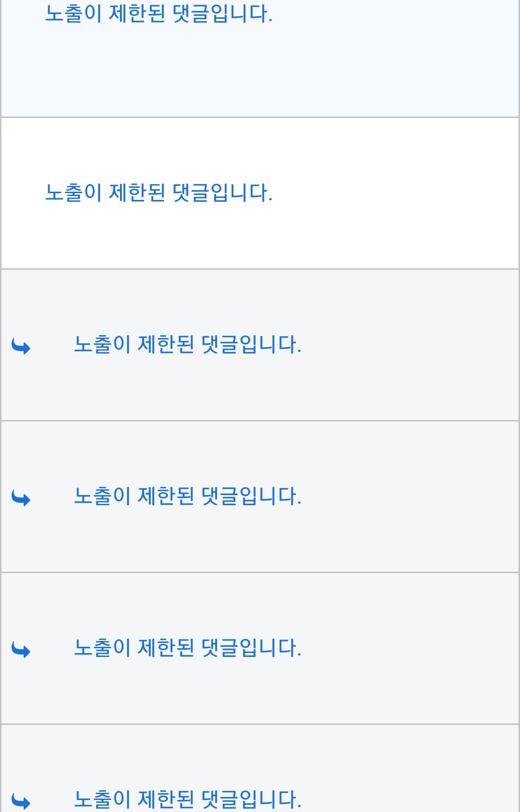Click blank space above the third reply's text
Viewport: 520px width, 812px height.
[260, 602]
